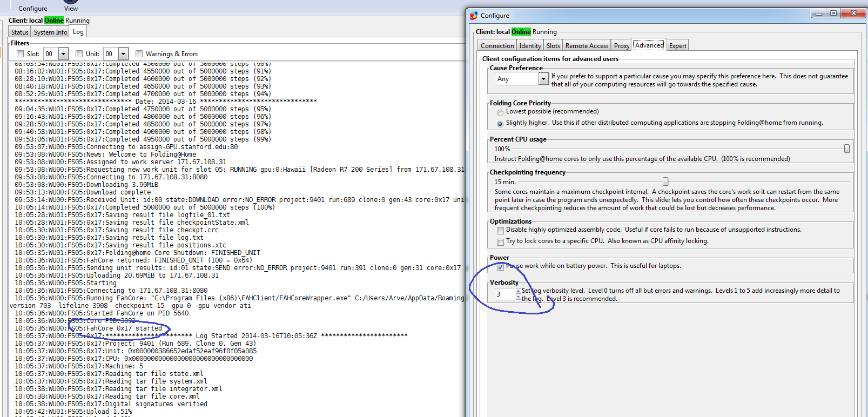Click the Percent CPU usage slider handle
This screenshot has height=417, width=868.
pyautogui.click(x=847, y=149)
